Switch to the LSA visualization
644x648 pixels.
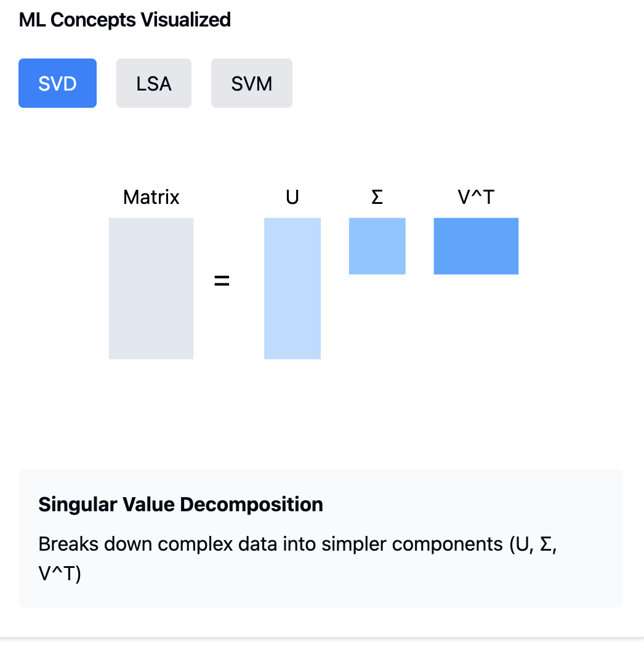click(153, 83)
